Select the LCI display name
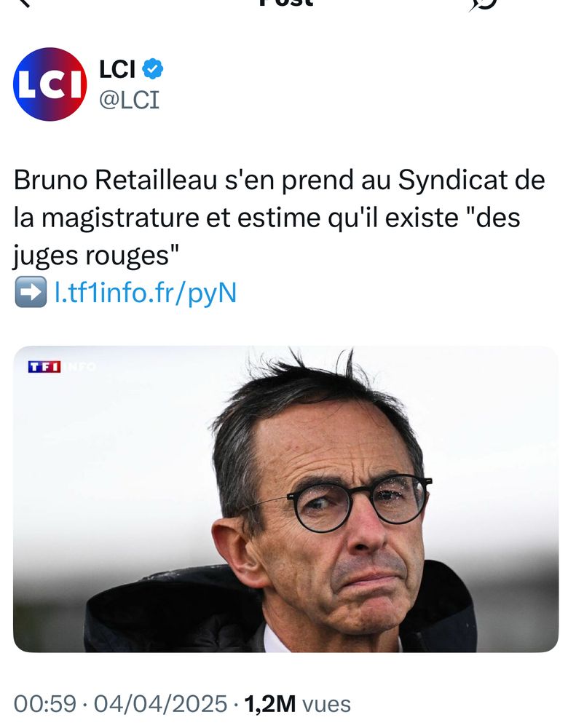568x728 pixels. pos(117,69)
